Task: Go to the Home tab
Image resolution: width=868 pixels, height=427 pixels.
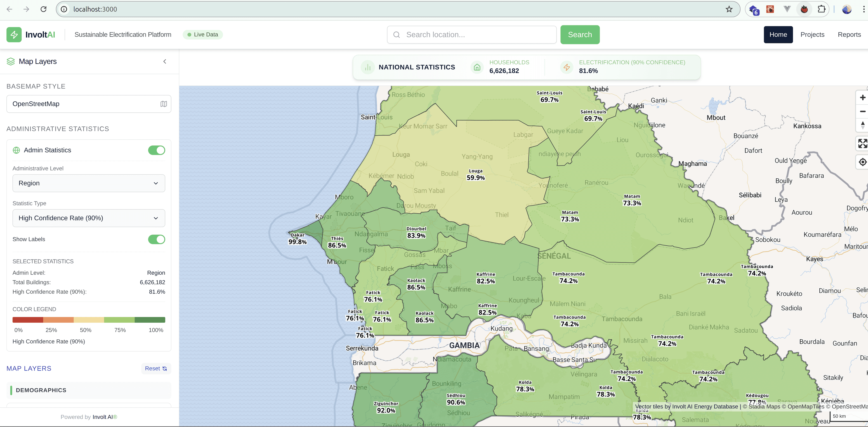Action: pyautogui.click(x=778, y=35)
